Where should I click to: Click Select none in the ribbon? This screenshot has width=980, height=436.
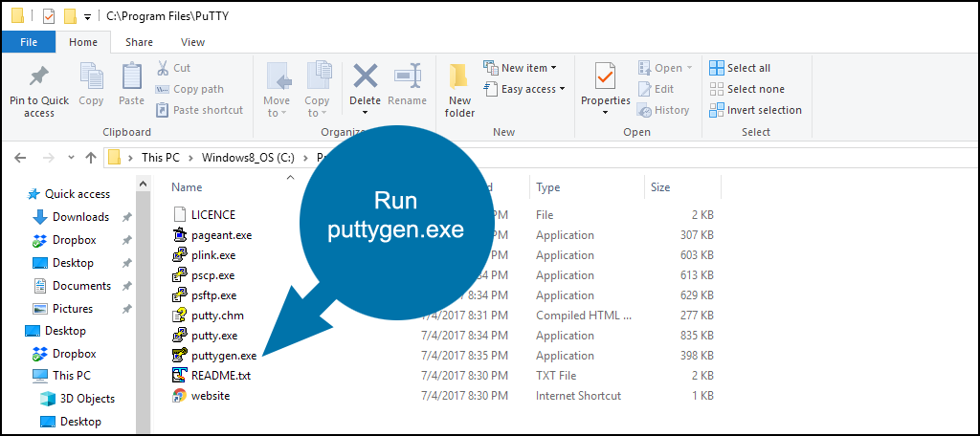pos(746,89)
